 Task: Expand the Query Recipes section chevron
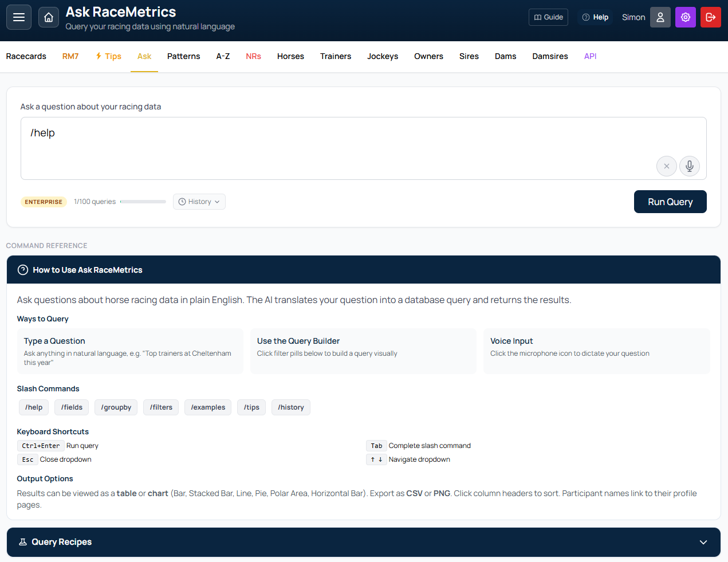click(703, 543)
